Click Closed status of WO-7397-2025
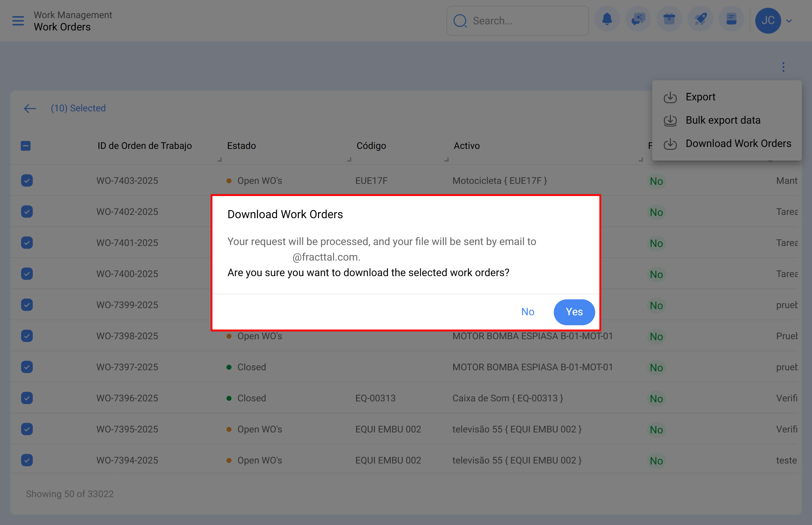 coord(246,367)
